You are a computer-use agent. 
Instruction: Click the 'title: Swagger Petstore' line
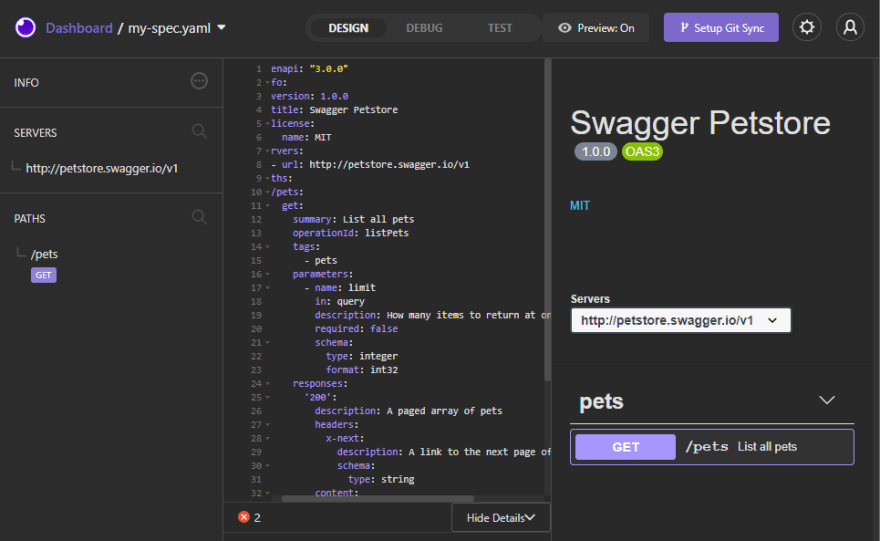334,110
